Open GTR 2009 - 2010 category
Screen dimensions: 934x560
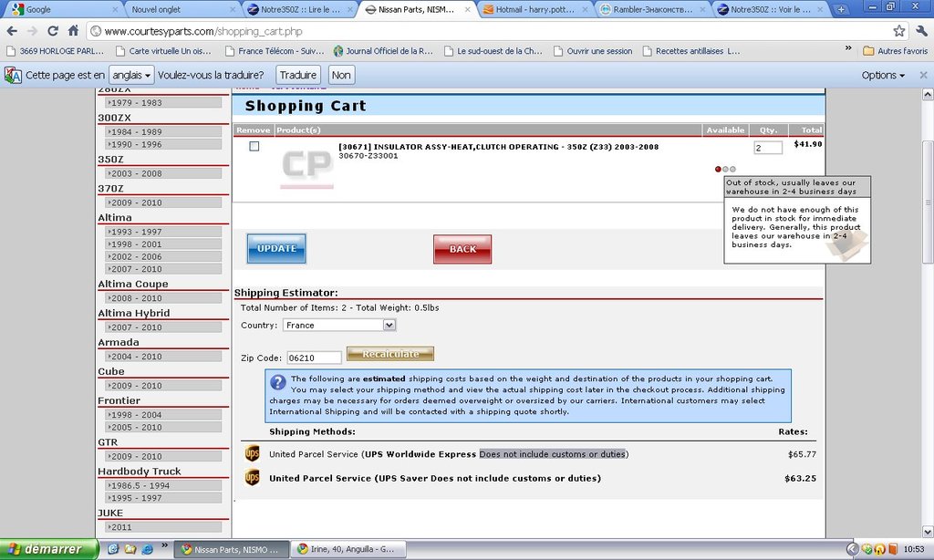click(163, 456)
